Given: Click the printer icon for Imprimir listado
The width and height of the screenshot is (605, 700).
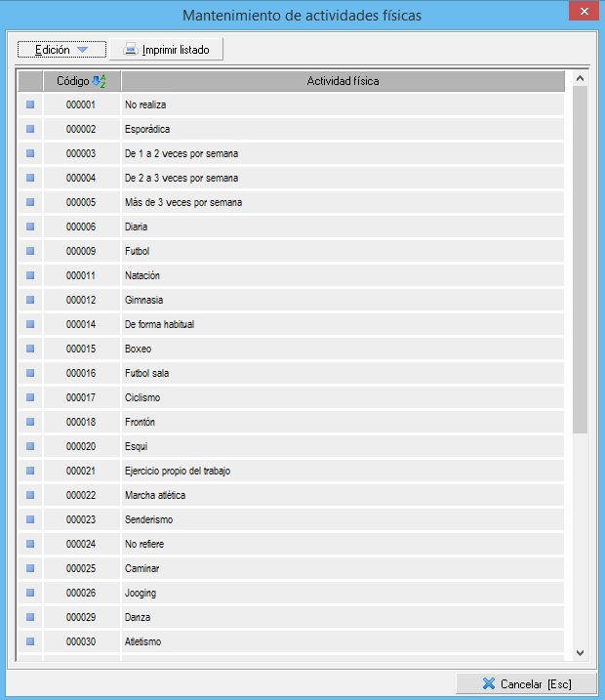Looking at the screenshot, I should click(x=130, y=49).
